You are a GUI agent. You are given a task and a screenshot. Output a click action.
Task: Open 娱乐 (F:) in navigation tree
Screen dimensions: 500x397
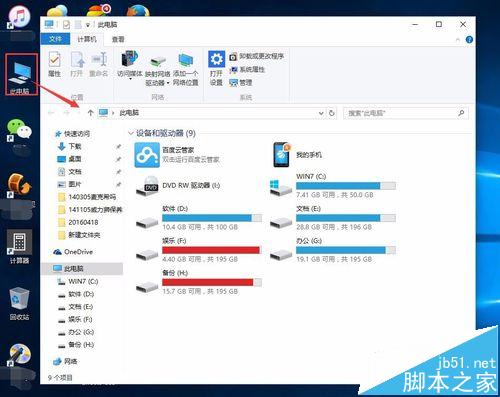(x=75, y=319)
